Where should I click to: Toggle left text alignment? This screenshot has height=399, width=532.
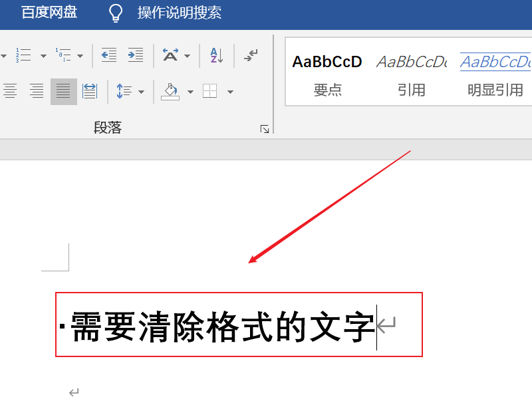pyautogui.click(x=10, y=91)
